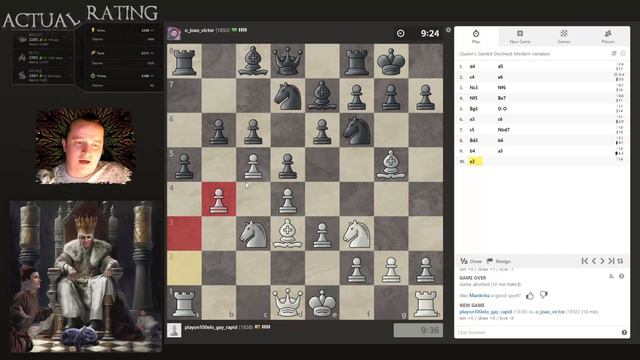
Task: Select the white knight on f3
Action: [x=357, y=233]
